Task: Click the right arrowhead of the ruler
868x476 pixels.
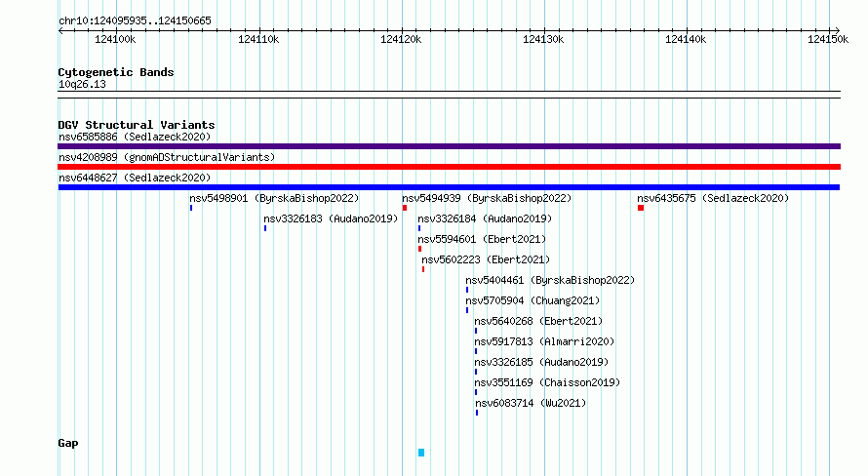Action: 838,30
